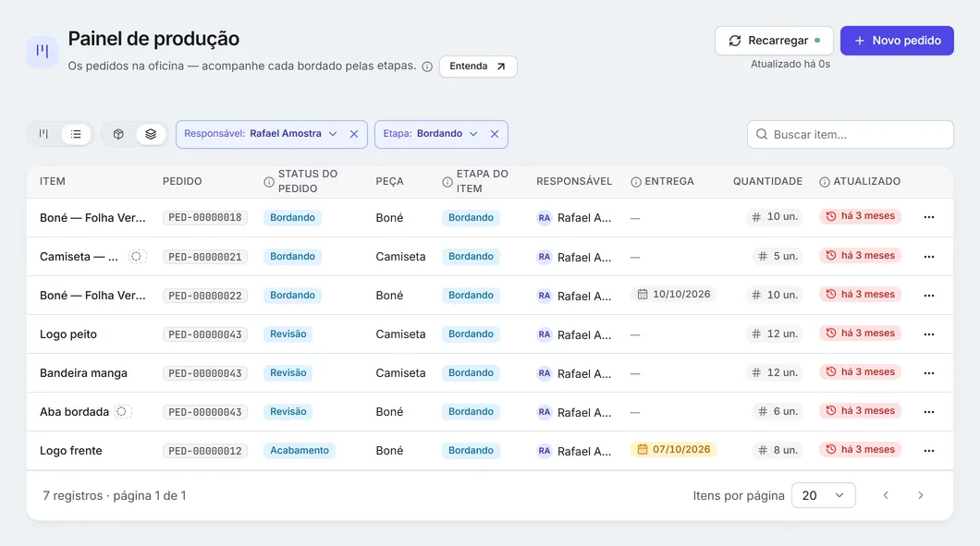Click info icon of Entrega column
Image resolution: width=980 pixels, height=546 pixels.
pyautogui.click(x=636, y=182)
